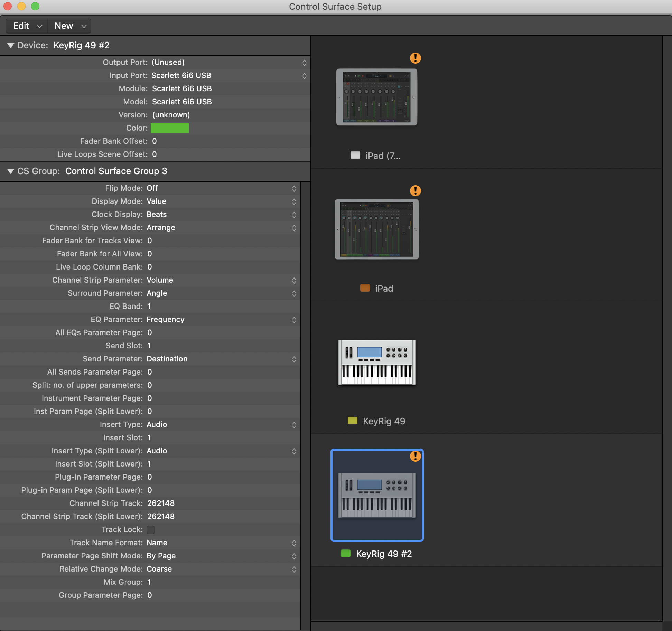Open the Edit menu

click(27, 26)
